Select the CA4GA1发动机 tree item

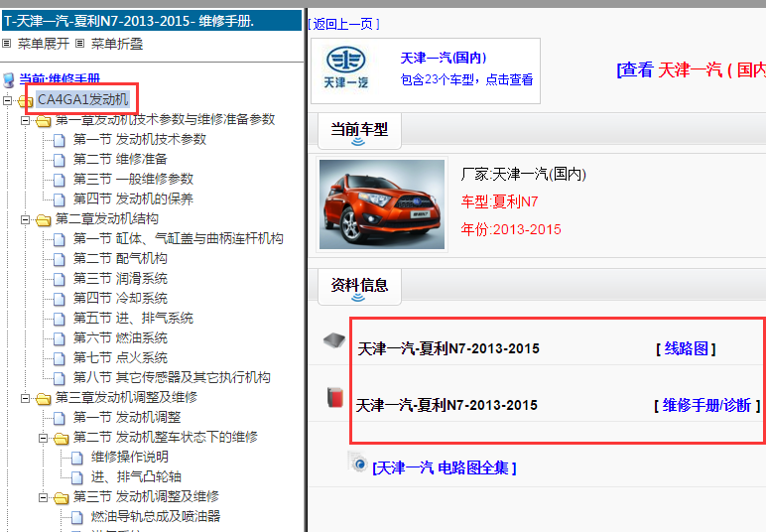83,99
